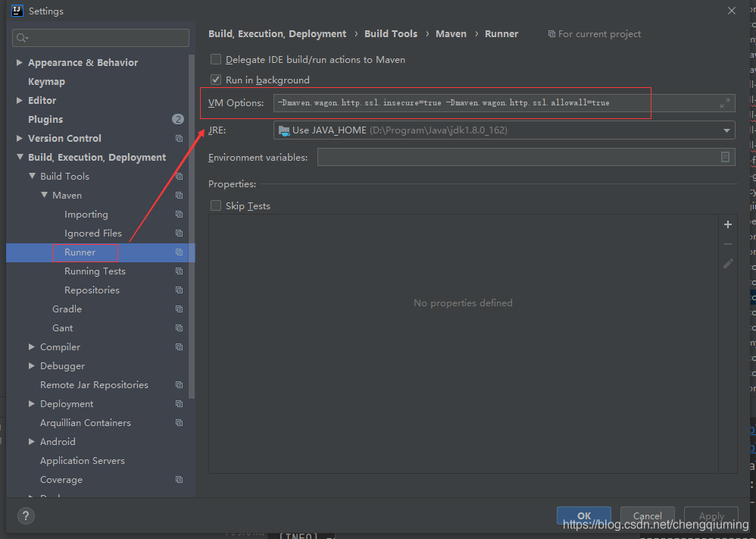Collapse the Maven node

tap(44, 195)
